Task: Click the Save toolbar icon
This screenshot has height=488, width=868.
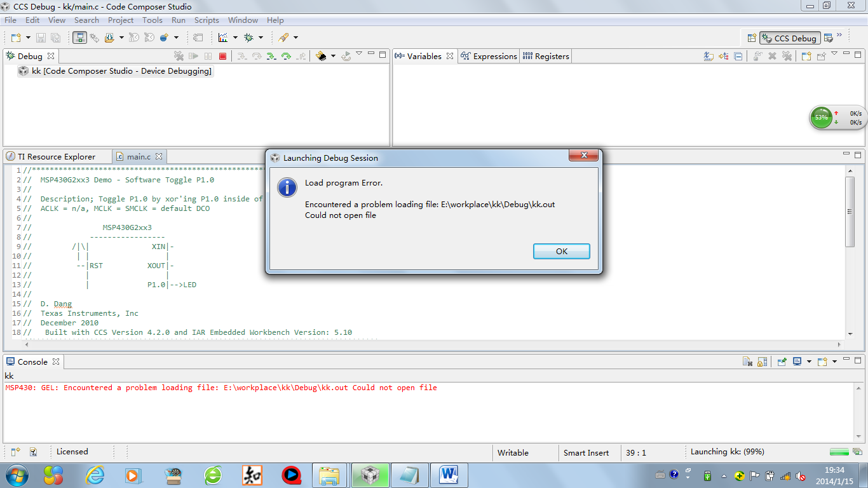Action: [x=41, y=37]
